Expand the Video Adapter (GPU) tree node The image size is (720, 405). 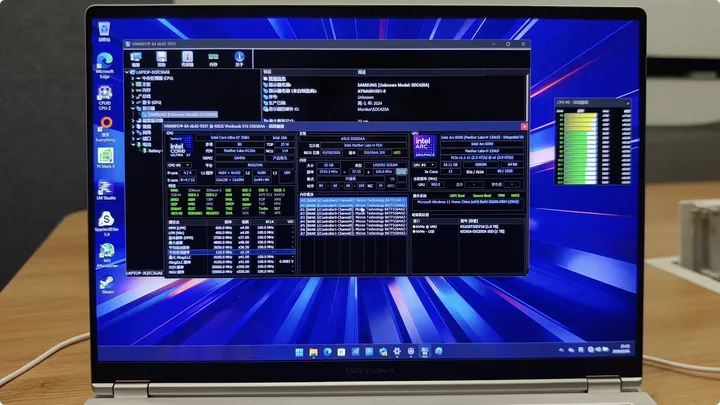[133, 102]
